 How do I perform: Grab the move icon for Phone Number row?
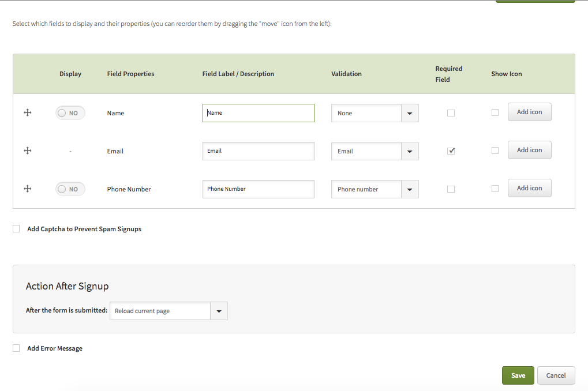point(27,189)
